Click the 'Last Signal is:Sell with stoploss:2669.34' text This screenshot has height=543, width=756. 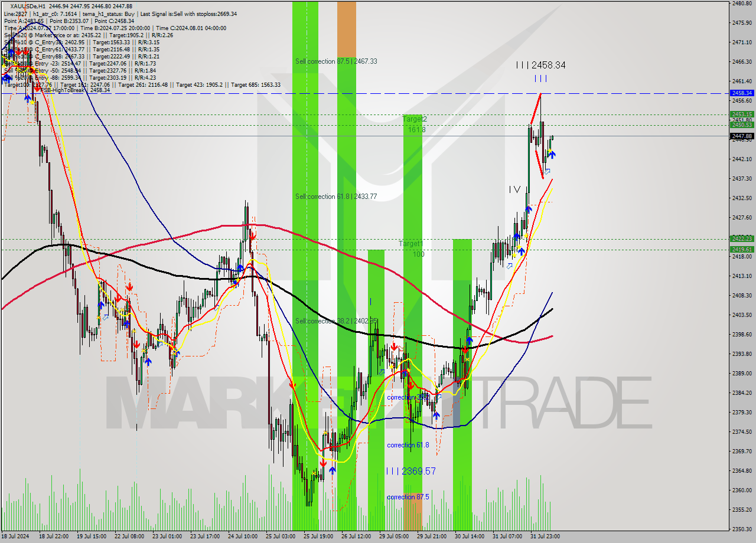187,14
